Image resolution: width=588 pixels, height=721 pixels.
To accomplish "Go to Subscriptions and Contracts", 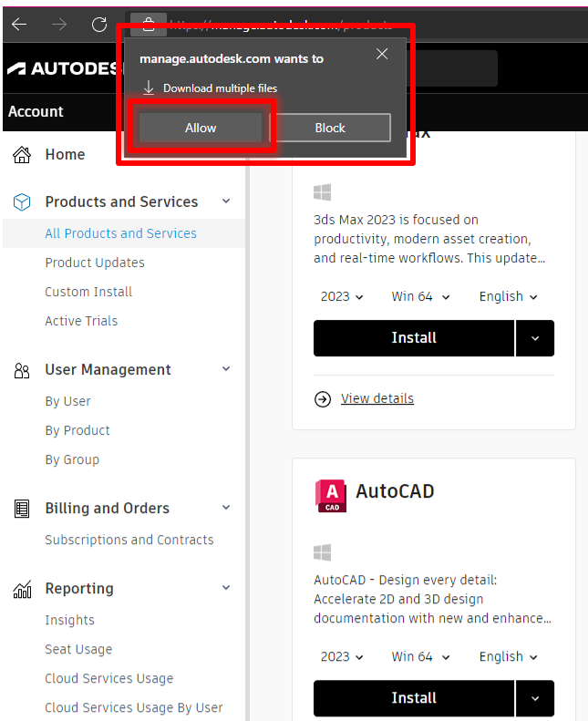I will click(x=129, y=540).
